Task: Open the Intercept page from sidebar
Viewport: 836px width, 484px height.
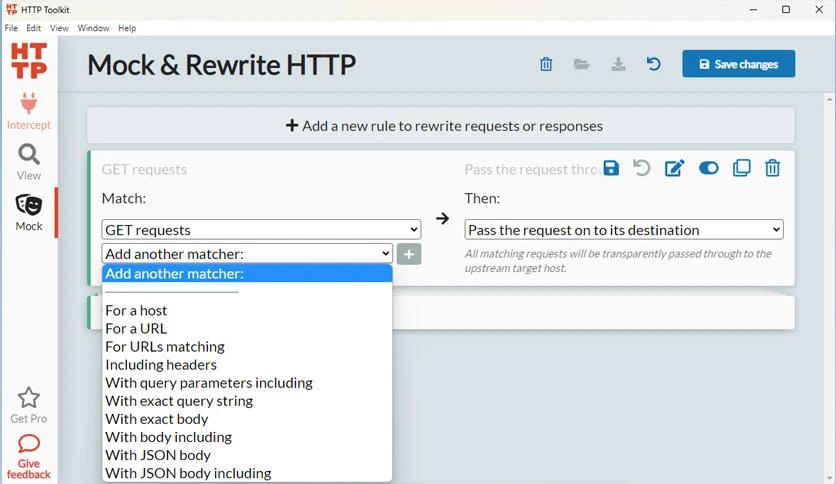Action: tap(28, 111)
